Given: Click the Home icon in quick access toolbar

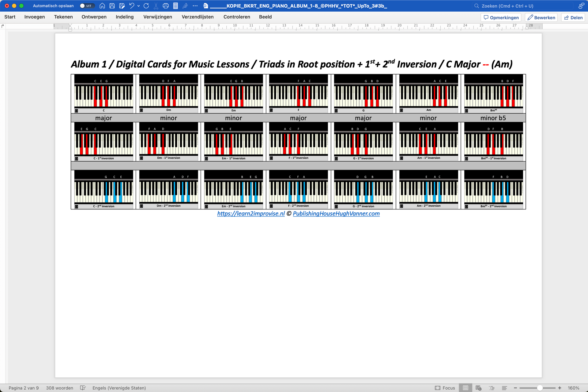Looking at the screenshot, I should 102,6.
